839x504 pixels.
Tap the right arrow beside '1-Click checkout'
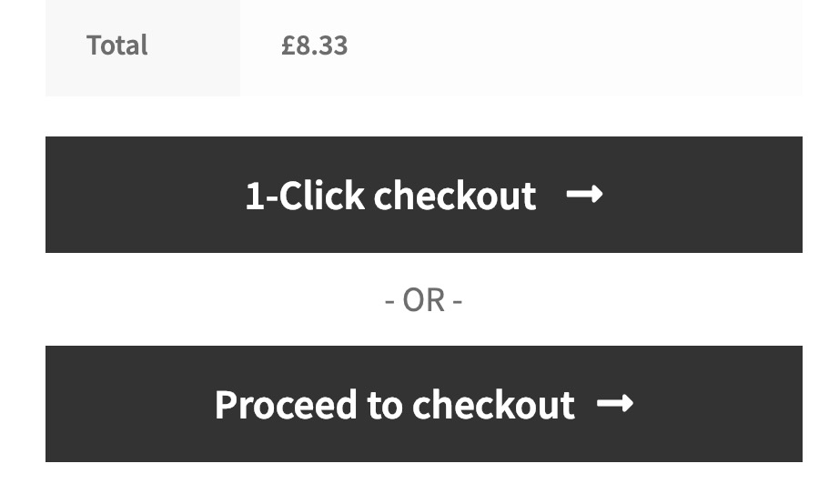584,195
